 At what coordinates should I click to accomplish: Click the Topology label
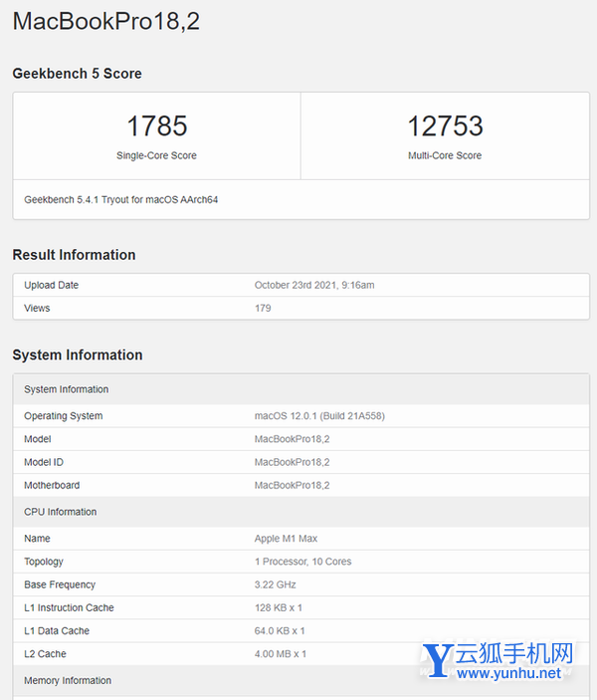pos(44,562)
